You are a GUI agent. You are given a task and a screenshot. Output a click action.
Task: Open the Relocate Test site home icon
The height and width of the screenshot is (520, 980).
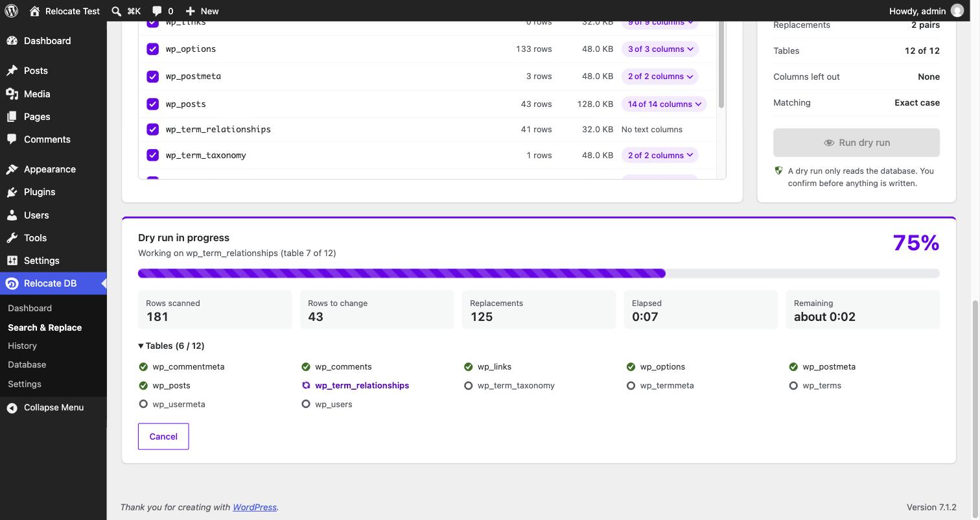[34, 11]
